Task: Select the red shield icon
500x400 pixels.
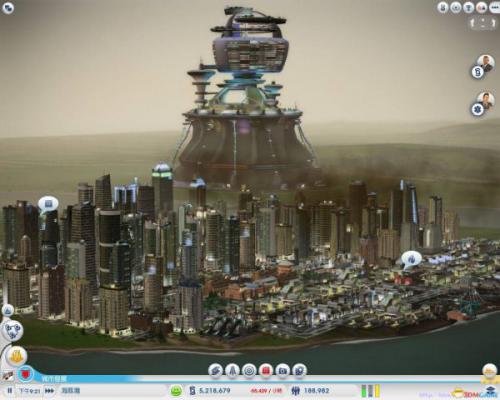Action: pyautogui.click(x=26, y=374)
